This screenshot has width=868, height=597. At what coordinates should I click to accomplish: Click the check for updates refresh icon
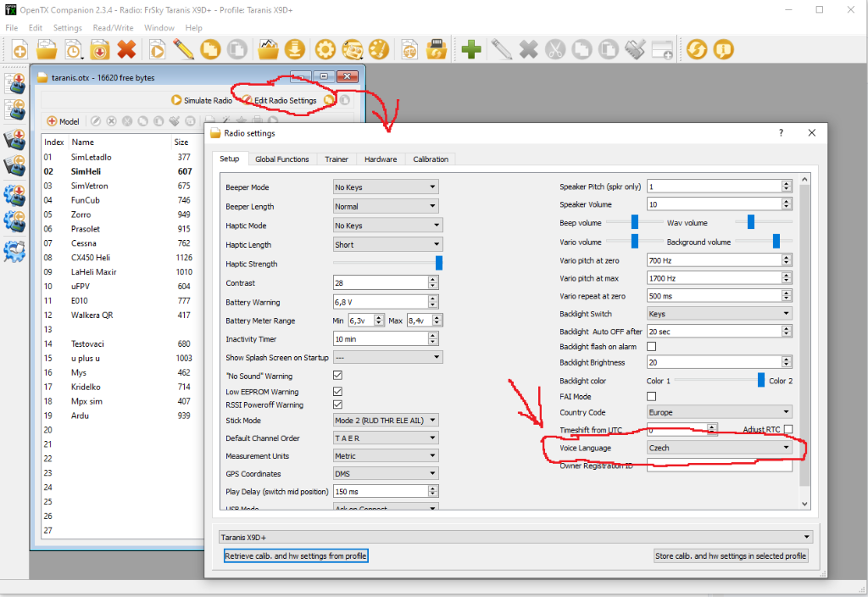(696, 49)
